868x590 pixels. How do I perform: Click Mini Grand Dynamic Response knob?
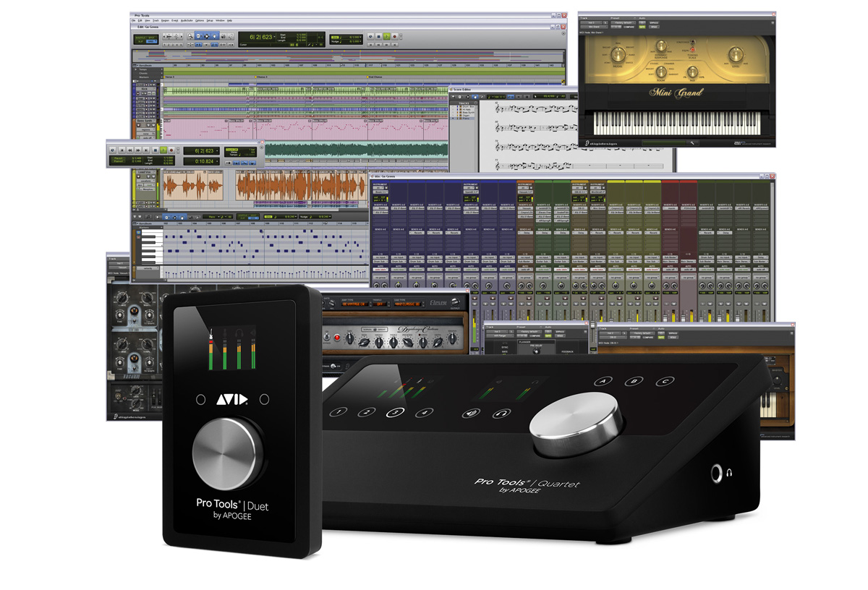click(x=661, y=46)
